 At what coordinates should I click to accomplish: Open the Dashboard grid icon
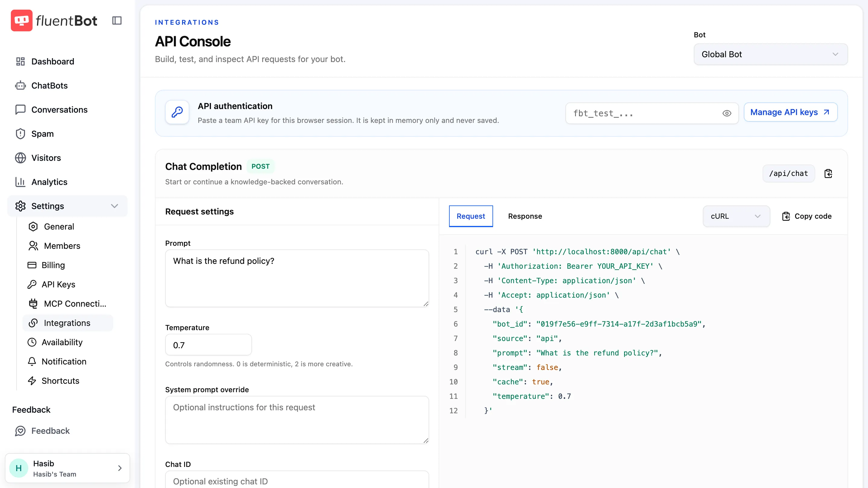coord(20,61)
